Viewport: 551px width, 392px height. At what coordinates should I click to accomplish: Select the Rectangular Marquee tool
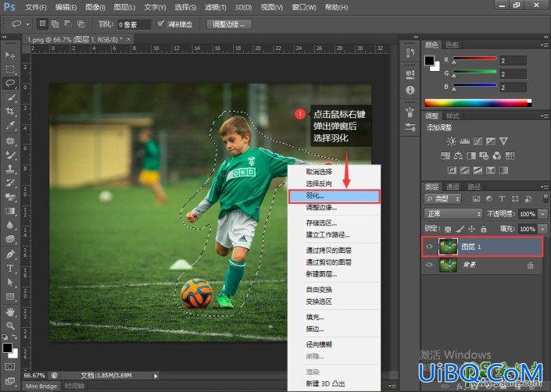pos(10,69)
